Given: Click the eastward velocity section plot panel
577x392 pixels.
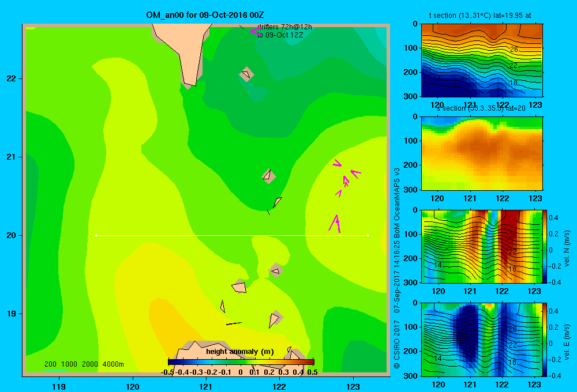Looking at the screenshot, I should tap(482, 340).
